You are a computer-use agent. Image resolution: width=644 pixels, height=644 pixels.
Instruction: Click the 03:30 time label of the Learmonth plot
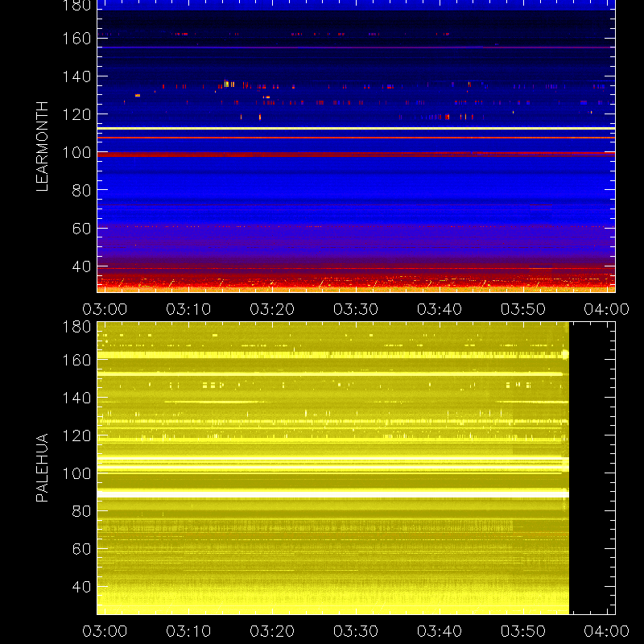(x=356, y=309)
